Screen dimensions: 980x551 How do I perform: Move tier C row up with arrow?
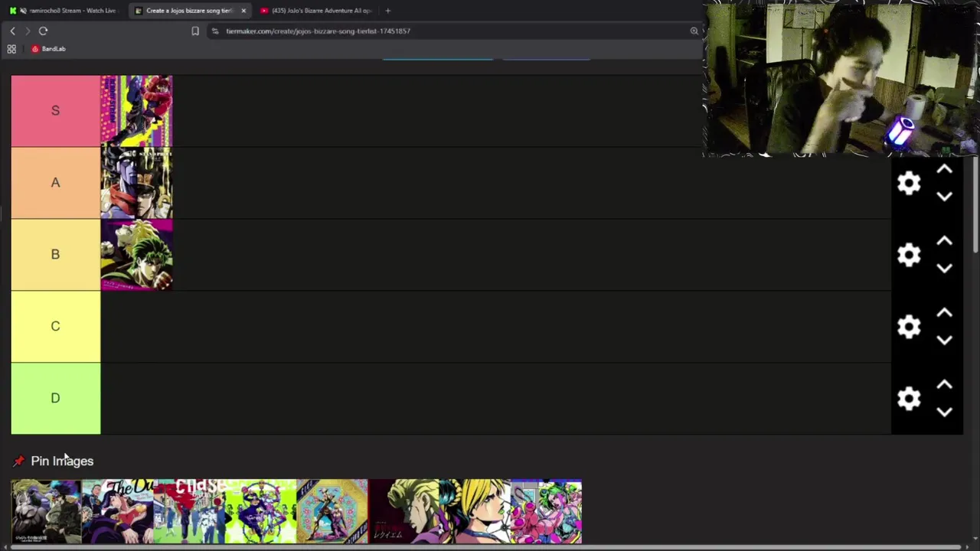(944, 313)
